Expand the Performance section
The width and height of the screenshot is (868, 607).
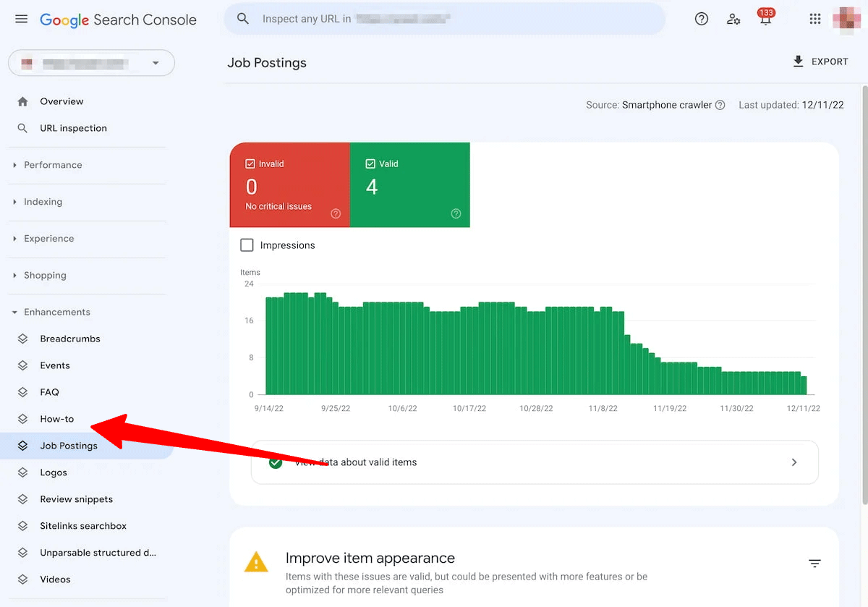(x=52, y=165)
